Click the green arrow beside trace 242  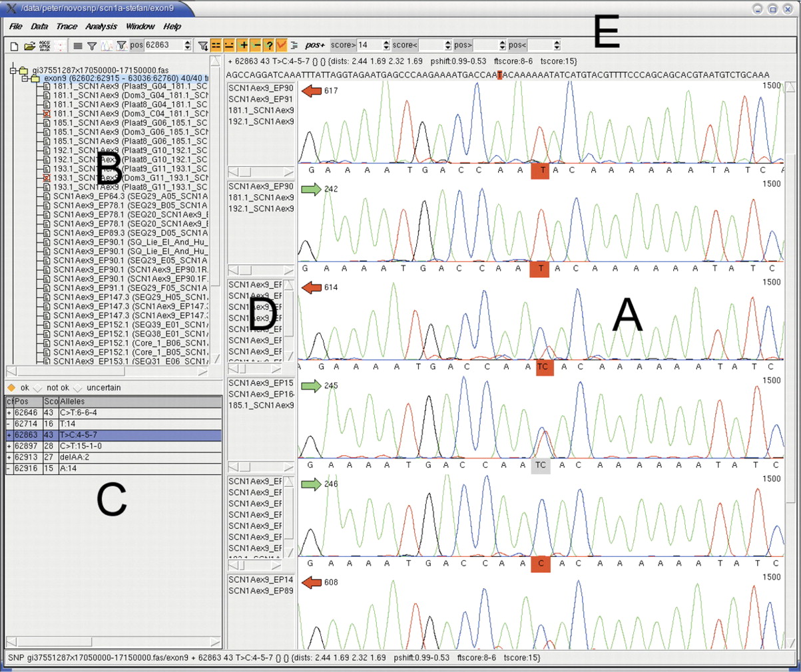click(311, 189)
